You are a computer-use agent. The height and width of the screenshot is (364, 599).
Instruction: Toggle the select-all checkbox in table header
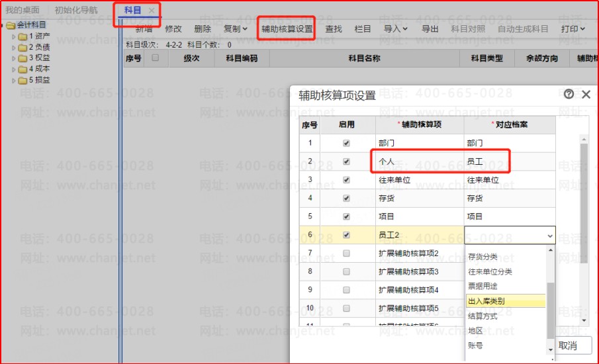coord(156,58)
